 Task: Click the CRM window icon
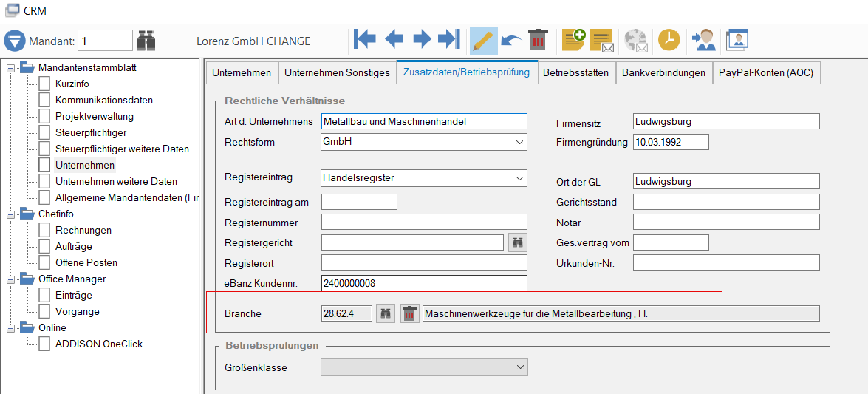click(11, 11)
